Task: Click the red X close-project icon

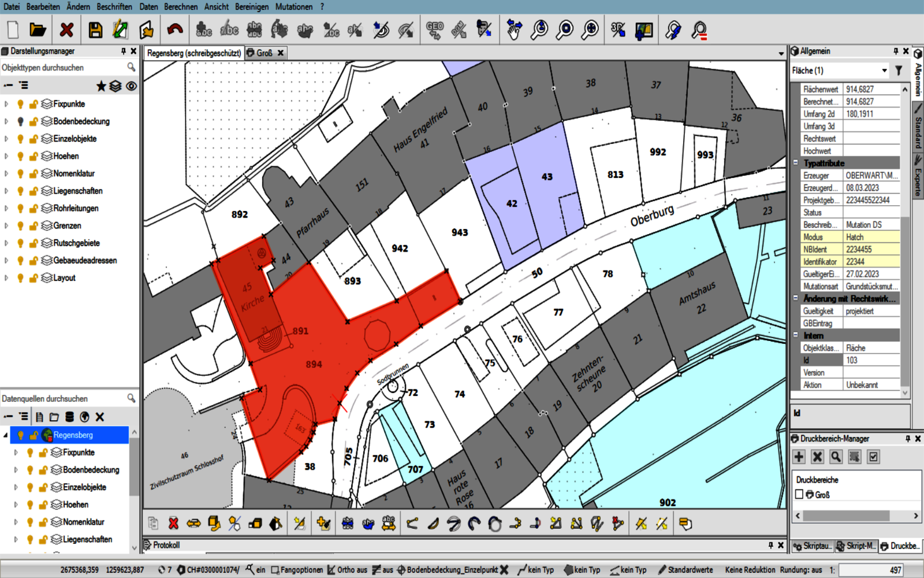Action: (67, 29)
